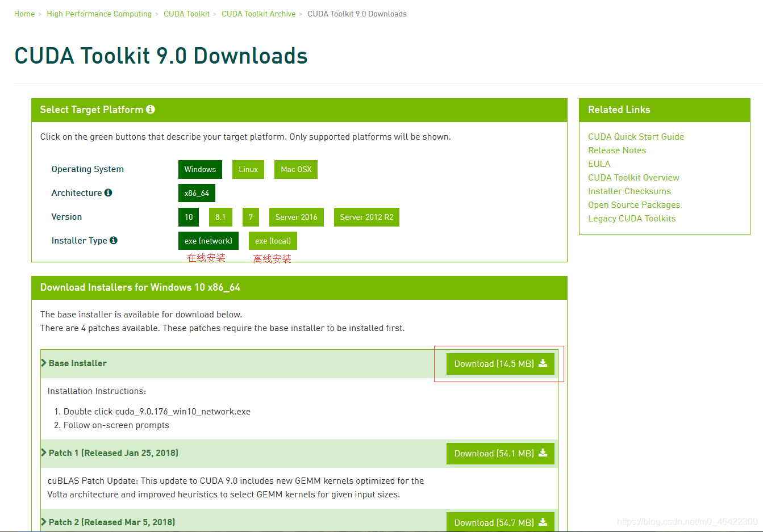Open Installer Checksums link

(629, 191)
